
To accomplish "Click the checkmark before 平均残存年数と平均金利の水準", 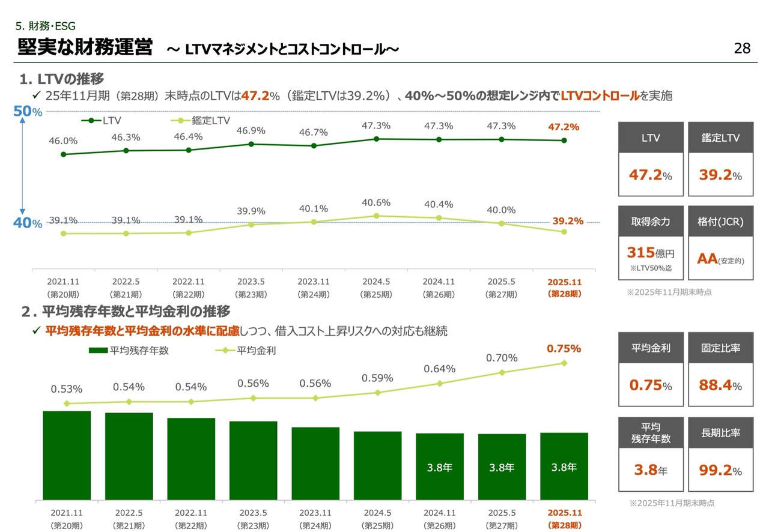I will (x=35, y=331).
